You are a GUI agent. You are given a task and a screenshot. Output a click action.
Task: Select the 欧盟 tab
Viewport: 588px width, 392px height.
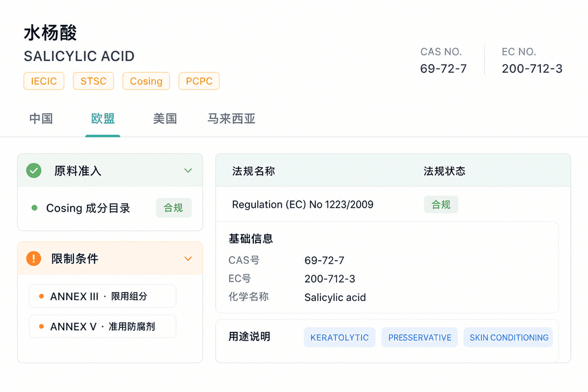(103, 119)
